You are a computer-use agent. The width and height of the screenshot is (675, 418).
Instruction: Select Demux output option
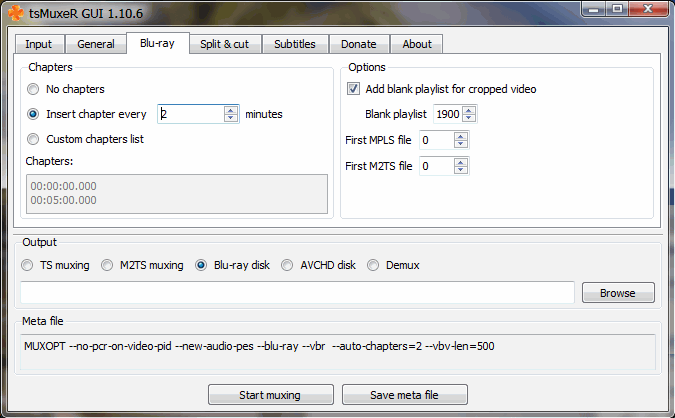(374, 265)
